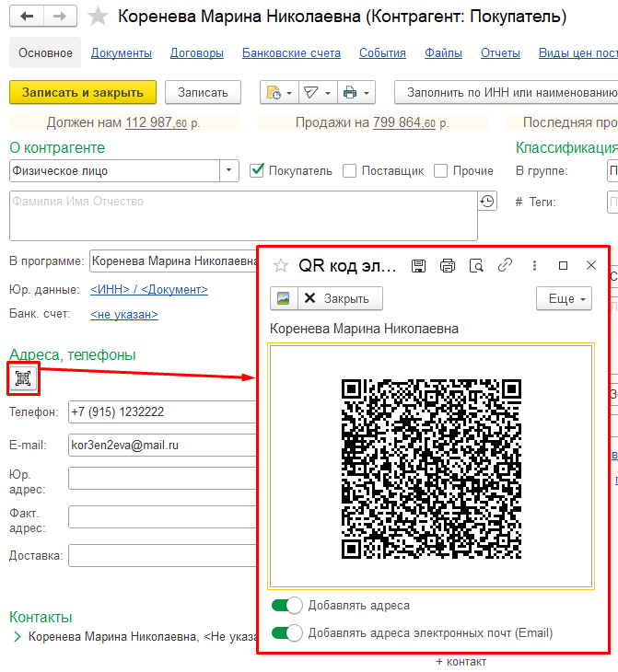Viewport: 618px width, 672px height.
Task: Click Заполнить по ИНН или наименованию
Action: click(506, 93)
